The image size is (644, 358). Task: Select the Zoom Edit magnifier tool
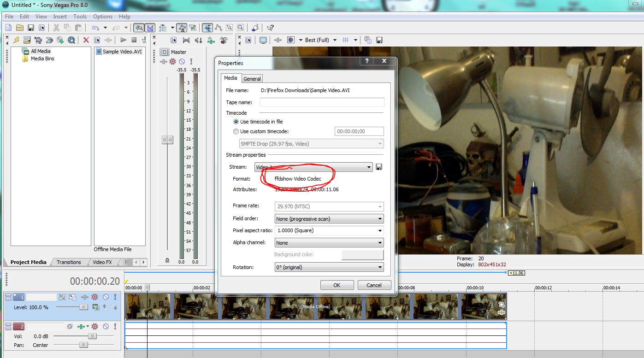coord(240,28)
